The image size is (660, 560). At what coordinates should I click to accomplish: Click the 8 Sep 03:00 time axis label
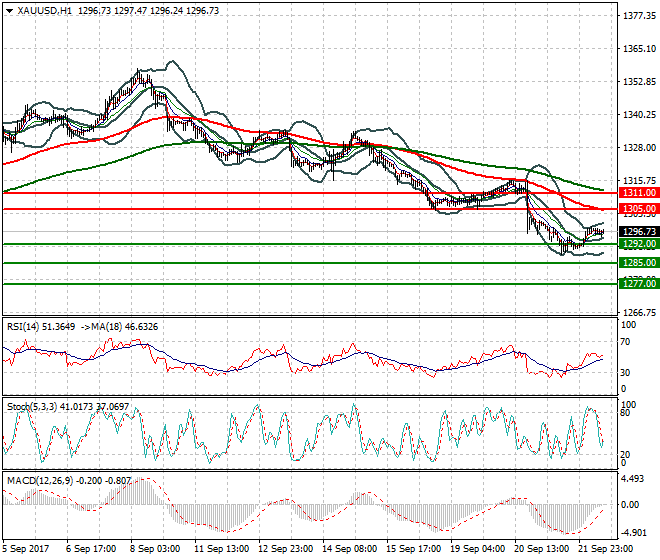pos(155,549)
